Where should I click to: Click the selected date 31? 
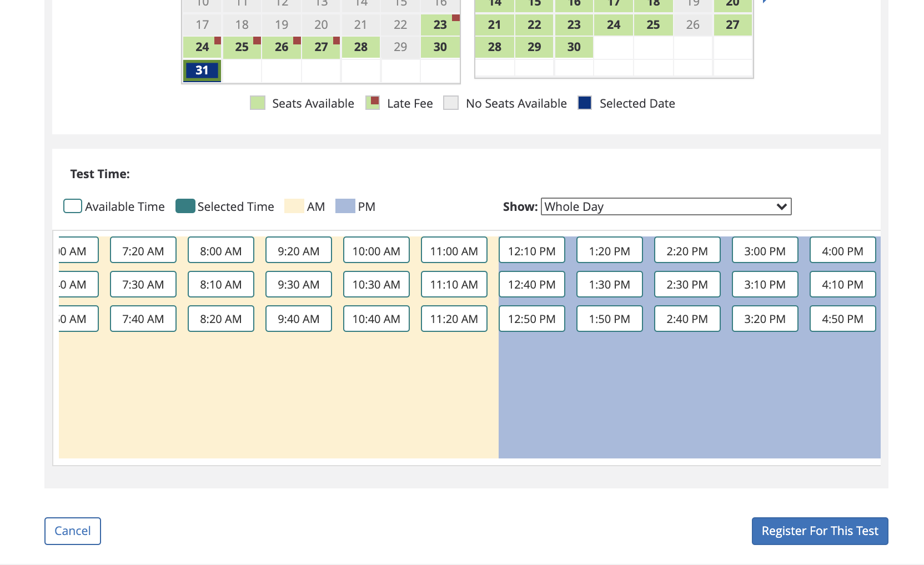click(x=202, y=70)
